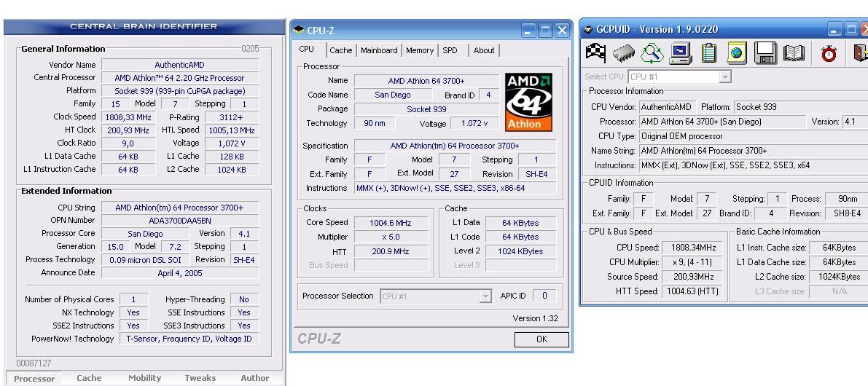Click the Specification field in CPU-Z
The width and height of the screenshot is (868, 386).
(455, 146)
